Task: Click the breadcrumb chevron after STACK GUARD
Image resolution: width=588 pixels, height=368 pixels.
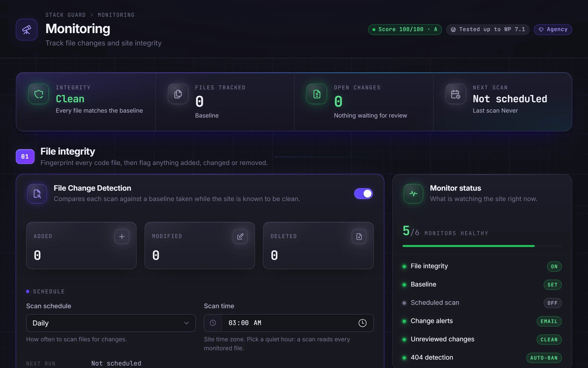Action: [x=92, y=15]
